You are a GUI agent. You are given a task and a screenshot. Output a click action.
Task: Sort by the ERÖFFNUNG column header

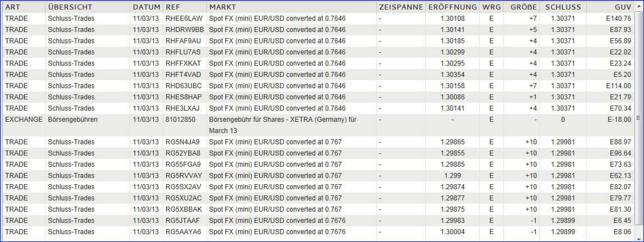tap(452, 7)
